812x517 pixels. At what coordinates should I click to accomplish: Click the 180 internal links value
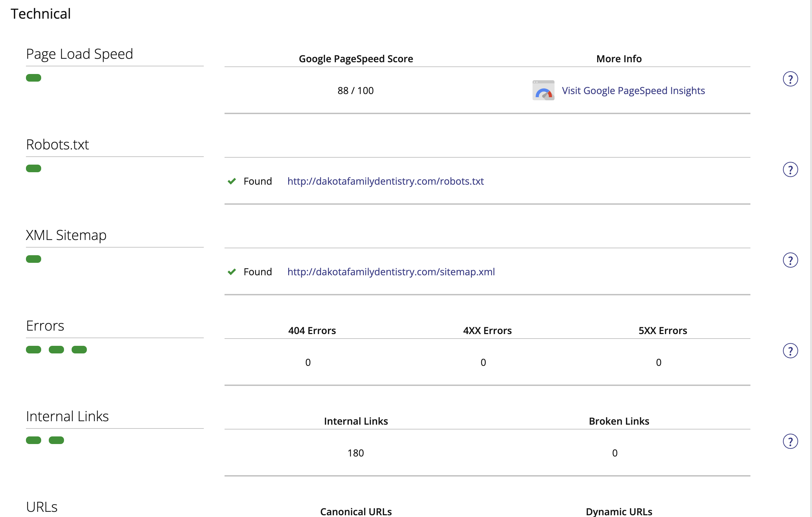[356, 453]
